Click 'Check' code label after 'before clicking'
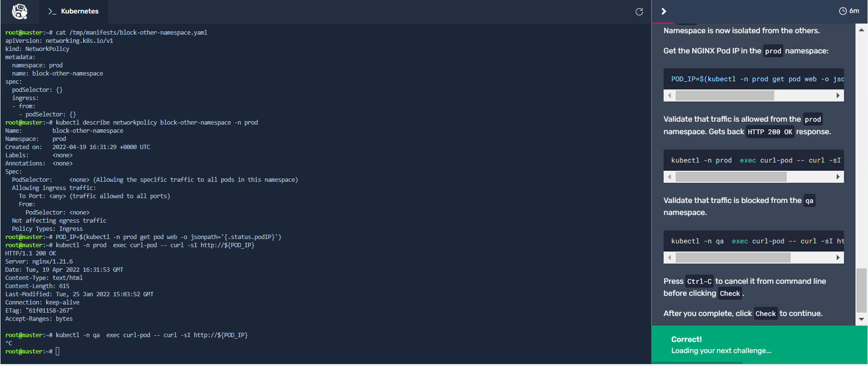The height and width of the screenshot is (366, 868). coord(730,293)
